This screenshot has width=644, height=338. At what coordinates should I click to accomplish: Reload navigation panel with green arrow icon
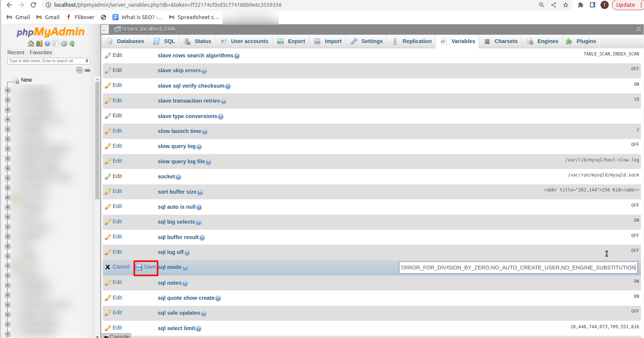coord(72,43)
